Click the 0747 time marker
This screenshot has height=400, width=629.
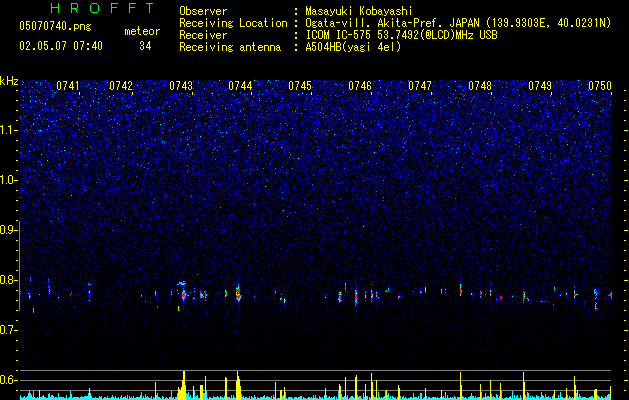pyautogui.click(x=420, y=86)
